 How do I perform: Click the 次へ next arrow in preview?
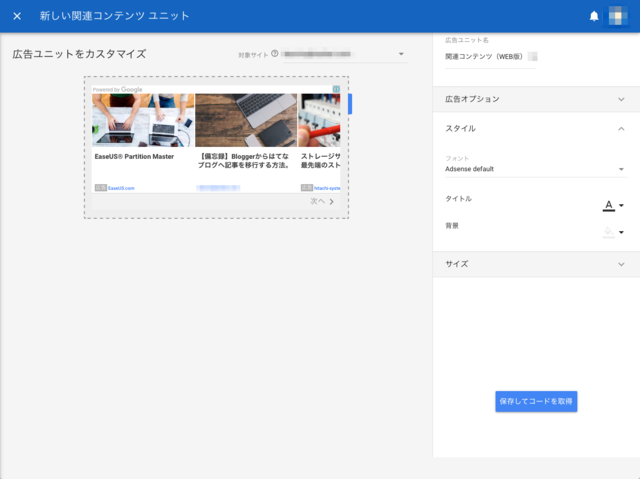[x=322, y=202]
